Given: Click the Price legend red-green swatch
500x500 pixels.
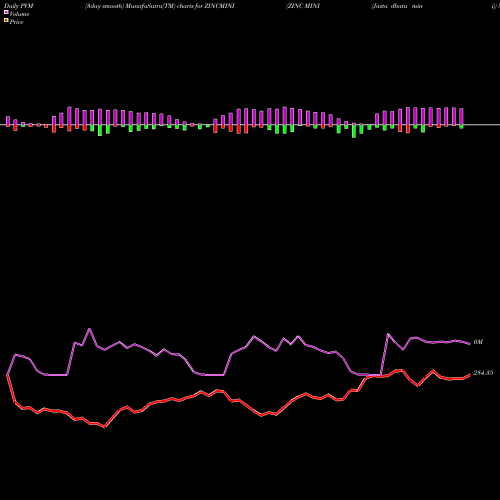Looking at the screenshot, I should [x=6, y=20].
